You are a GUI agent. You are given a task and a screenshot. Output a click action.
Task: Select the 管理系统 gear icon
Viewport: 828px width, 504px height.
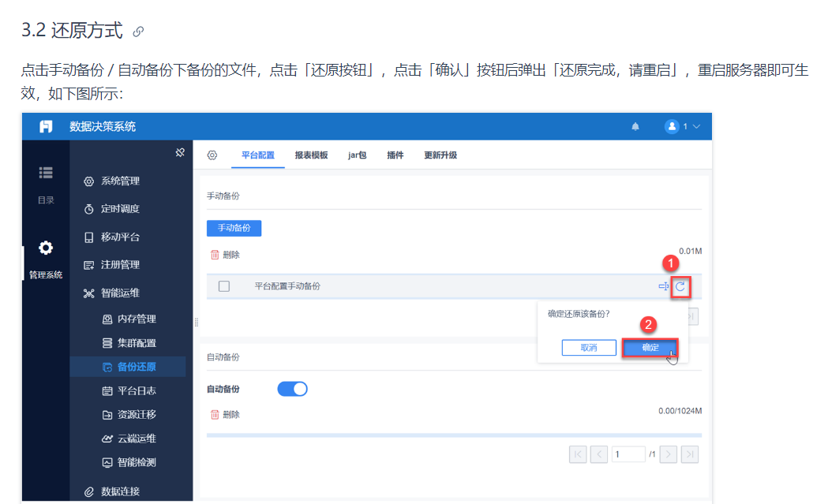46,248
